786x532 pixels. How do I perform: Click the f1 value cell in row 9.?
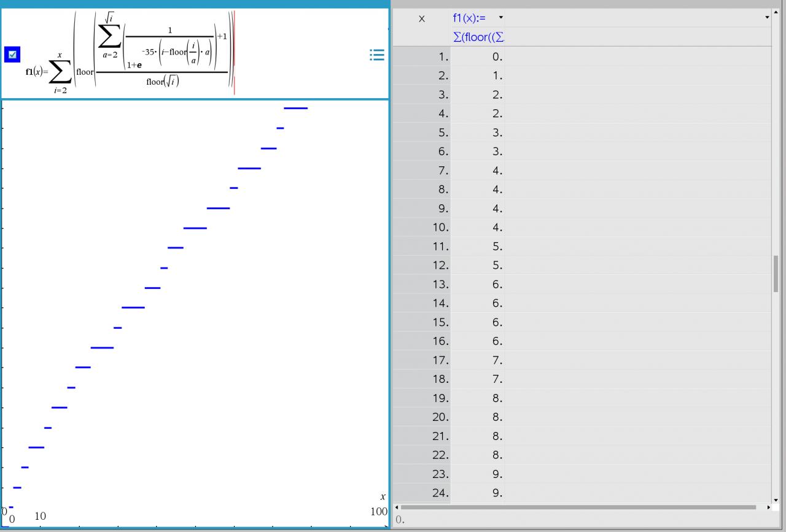[478, 209]
